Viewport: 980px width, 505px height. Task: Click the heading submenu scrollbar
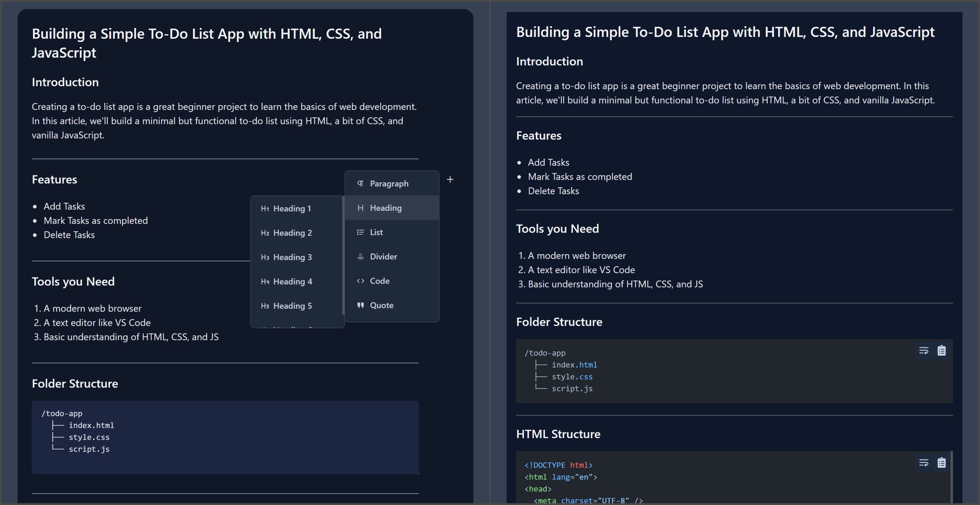[x=343, y=255]
